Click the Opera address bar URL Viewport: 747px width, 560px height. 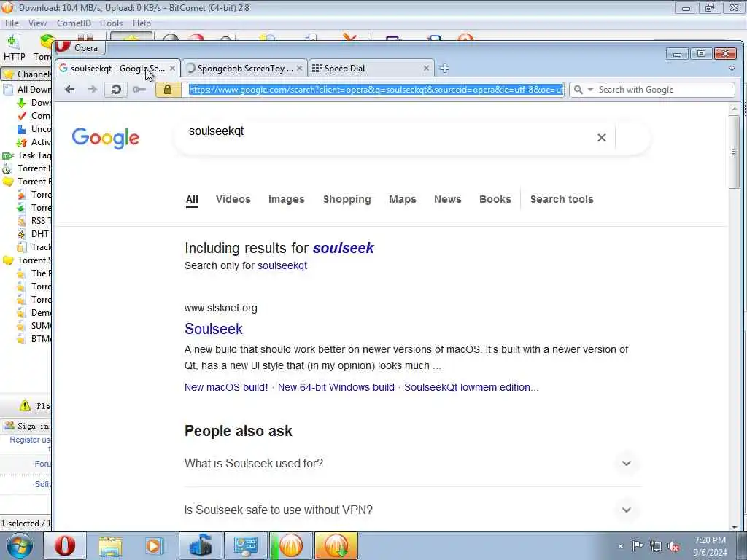pos(376,90)
